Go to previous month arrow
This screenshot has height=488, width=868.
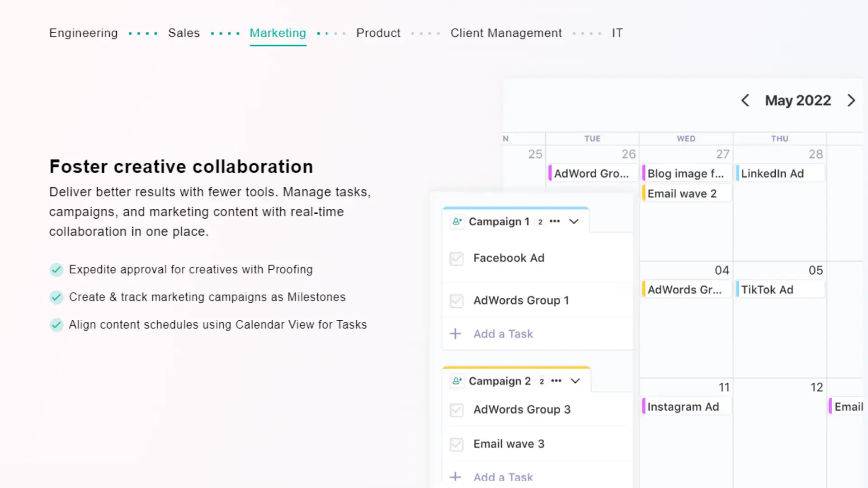point(745,100)
